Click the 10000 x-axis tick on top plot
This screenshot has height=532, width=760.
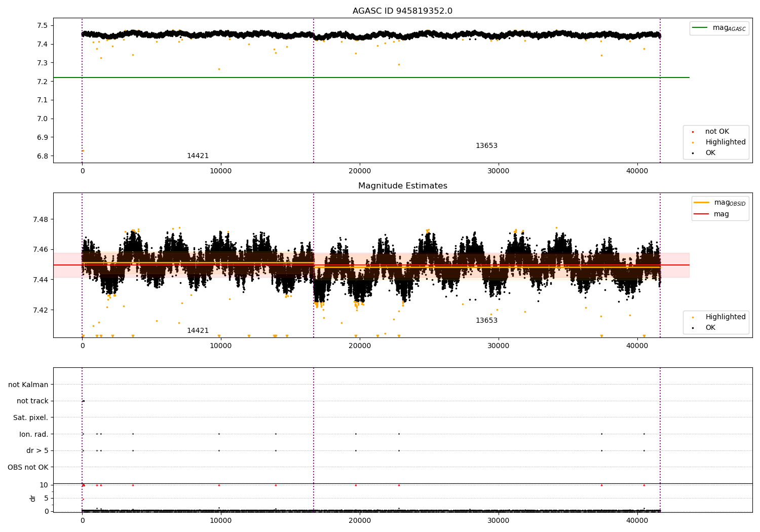[x=221, y=171]
